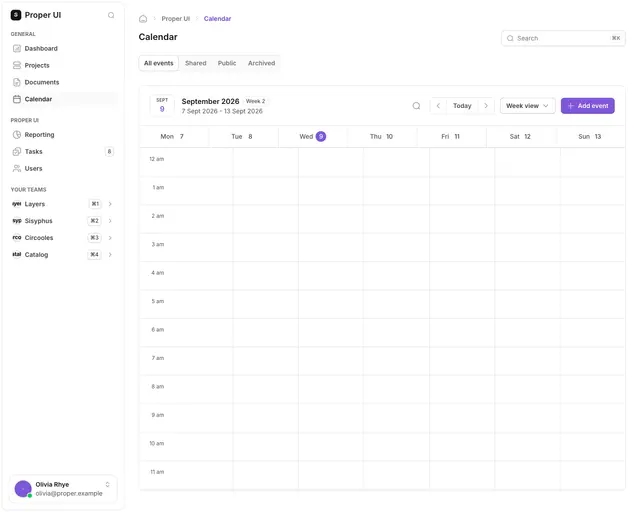Open the Layers team
This screenshot has height=512, width=640.
tap(63, 204)
